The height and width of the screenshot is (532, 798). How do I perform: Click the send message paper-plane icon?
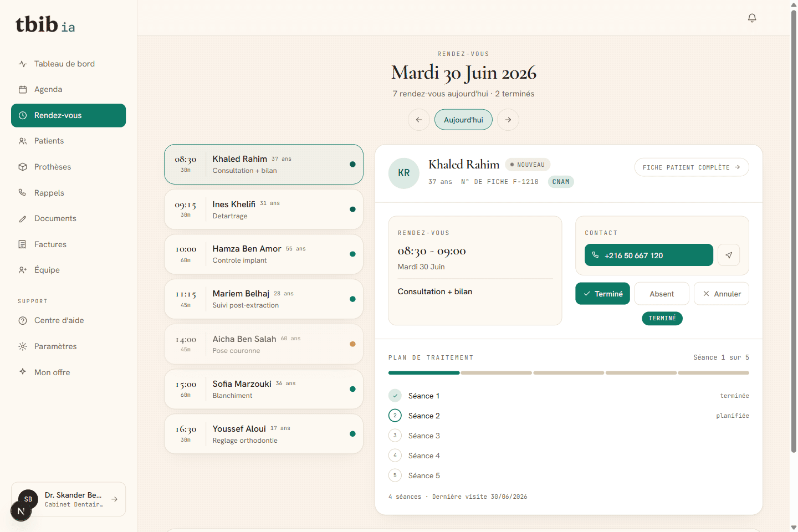729,255
